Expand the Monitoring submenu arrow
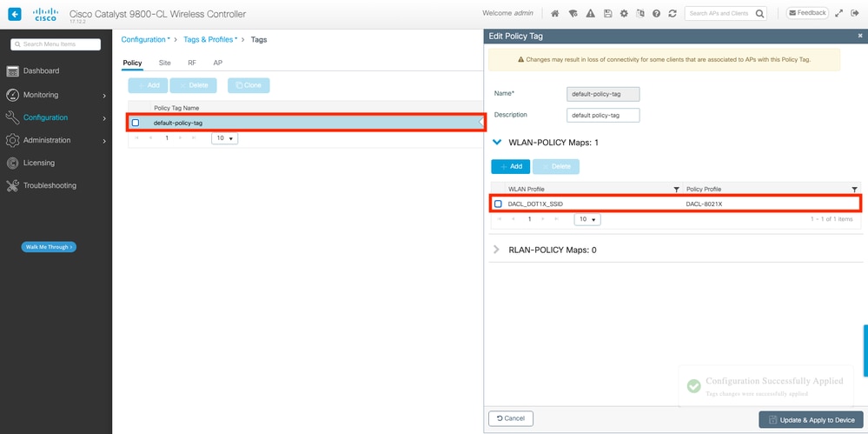This screenshot has width=868, height=434. [104, 96]
